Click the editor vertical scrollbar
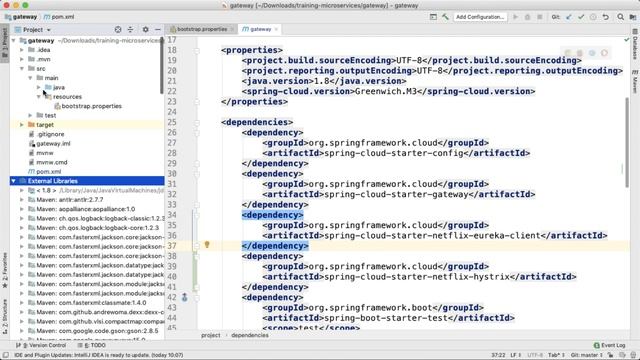The image size is (640, 360). click(627, 143)
